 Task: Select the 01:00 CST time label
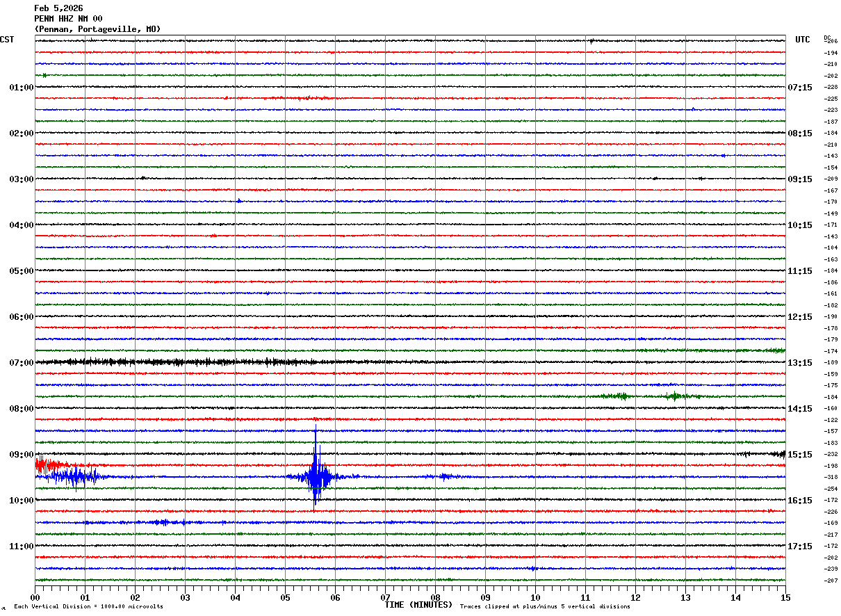click(x=21, y=88)
